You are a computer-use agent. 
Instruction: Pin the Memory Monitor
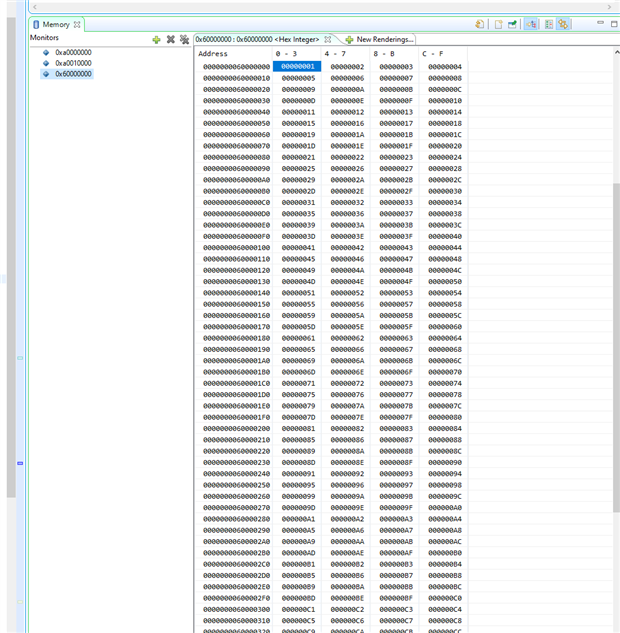[x=513, y=24]
